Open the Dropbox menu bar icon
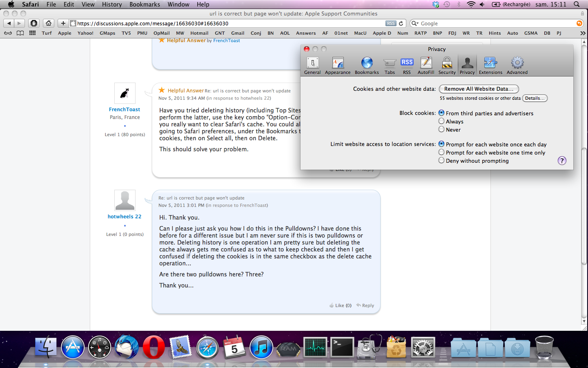 pyautogui.click(x=436, y=4)
